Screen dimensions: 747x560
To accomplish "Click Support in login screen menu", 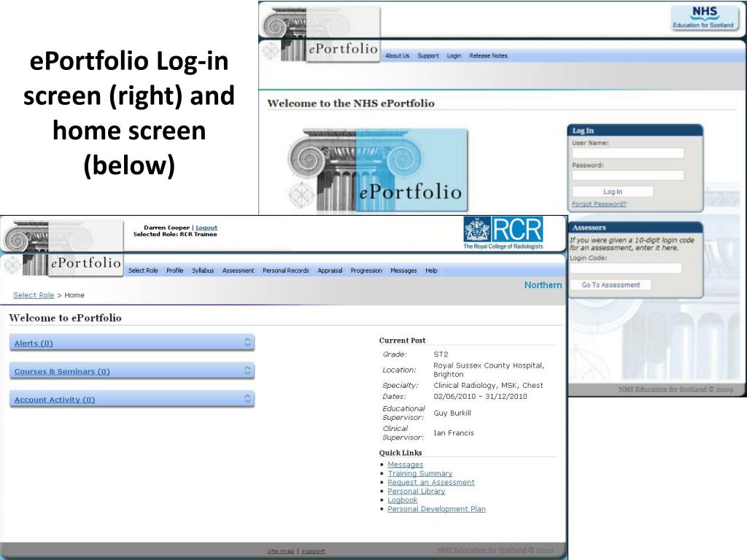I will (428, 55).
